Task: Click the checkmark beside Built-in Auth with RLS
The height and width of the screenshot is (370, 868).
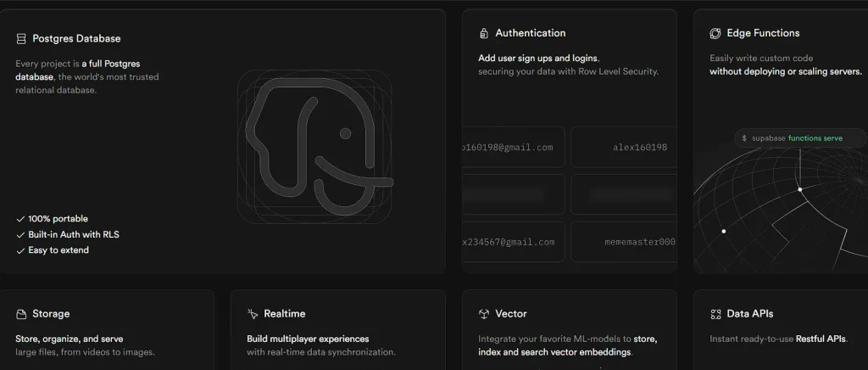Action: pos(20,235)
